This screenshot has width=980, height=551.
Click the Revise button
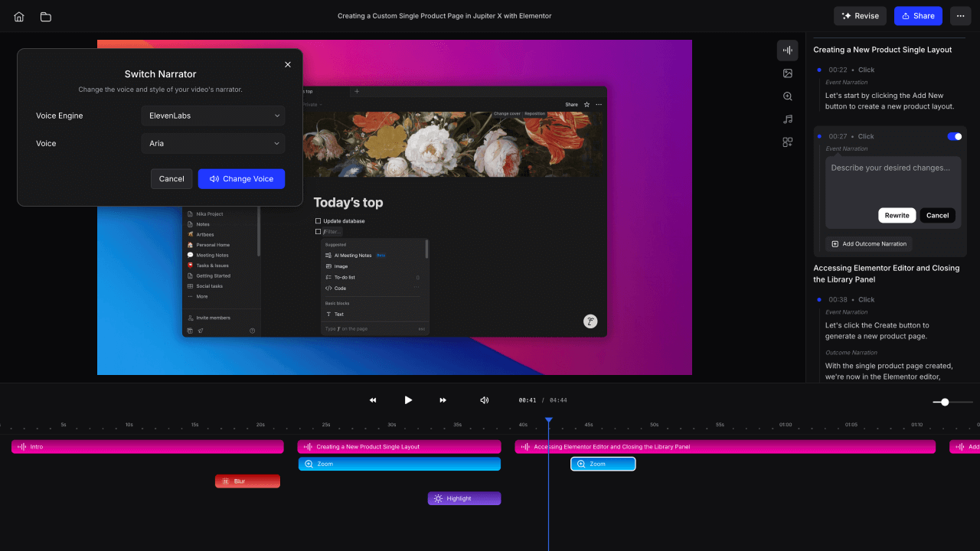(x=860, y=15)
